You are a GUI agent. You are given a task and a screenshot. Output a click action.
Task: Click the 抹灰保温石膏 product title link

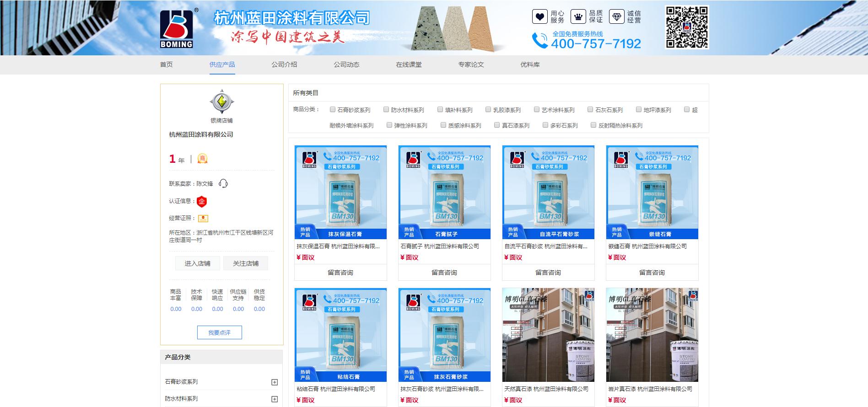[x=338, y=246]
